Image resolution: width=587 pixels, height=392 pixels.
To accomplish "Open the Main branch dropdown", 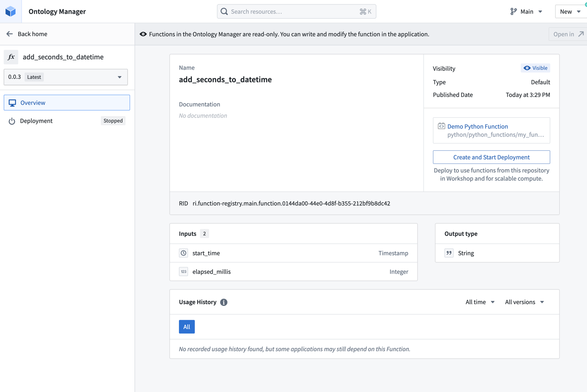I will point(526,11).
